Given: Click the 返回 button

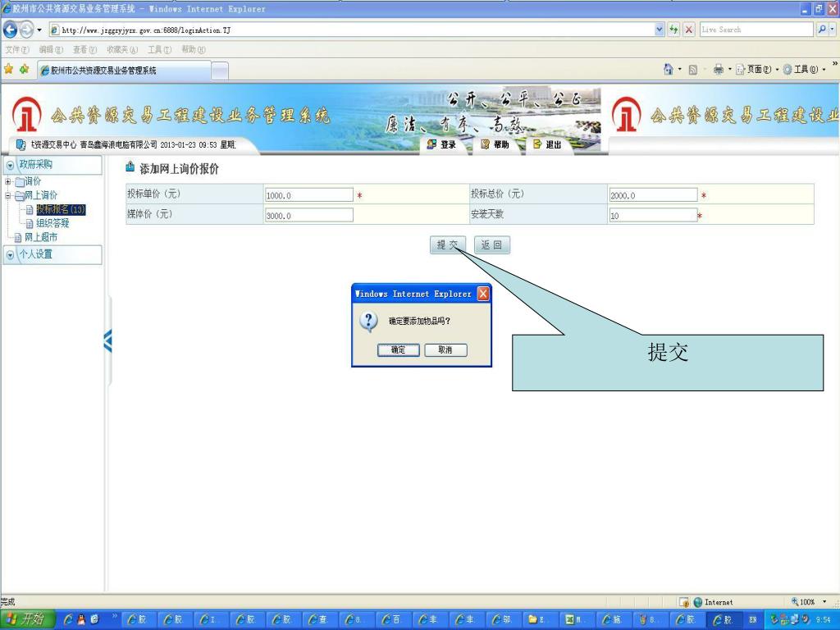Looking at the screenshot, I should click(491, 244).
